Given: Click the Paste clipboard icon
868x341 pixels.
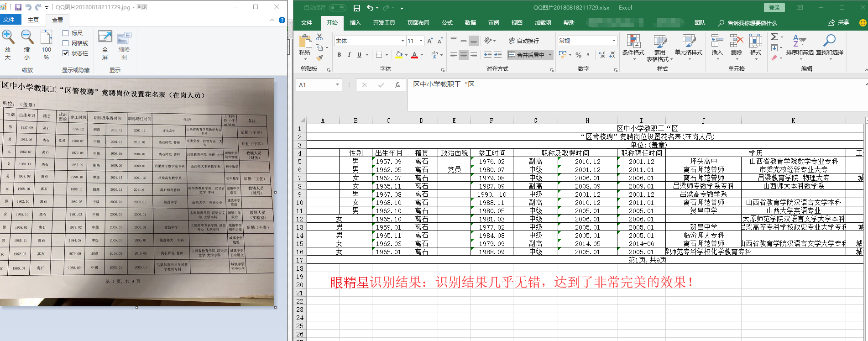Looking at the screenshot, I should pos(305,41).
